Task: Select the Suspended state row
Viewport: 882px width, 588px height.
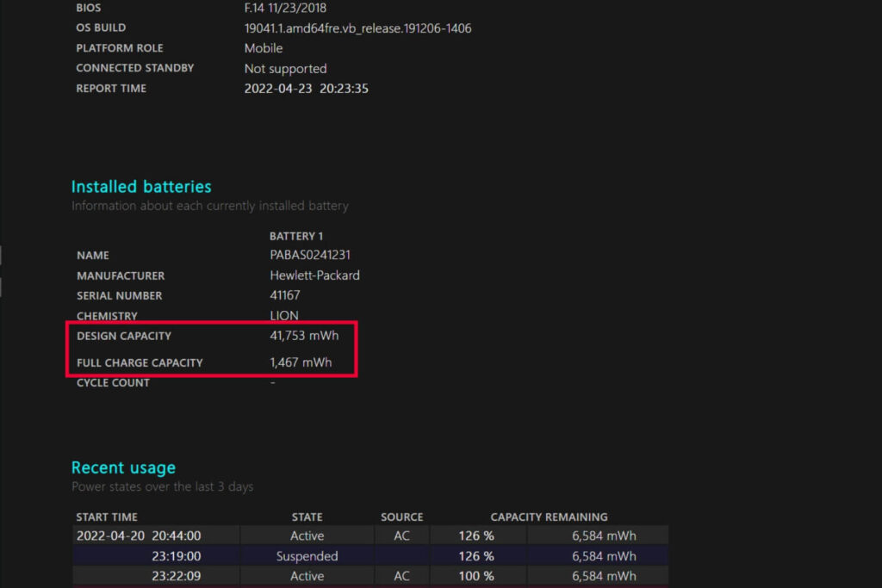Action: (307, 555)
